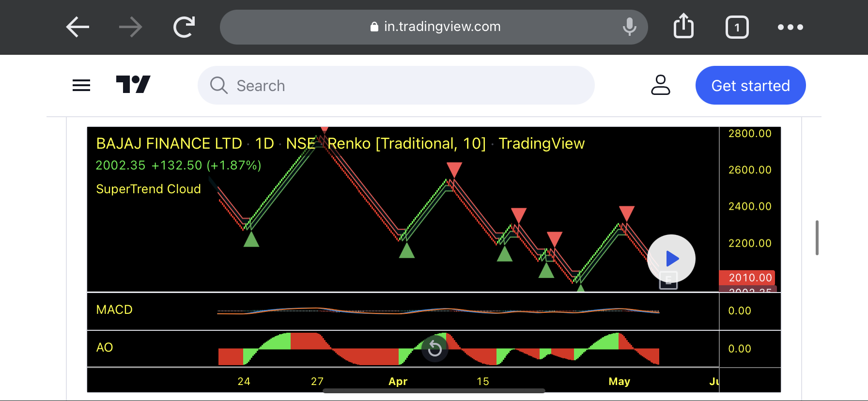The height and width of the screenshot is (401, 868).
Task: Click the 24 date label on time axis
Action: [244, 381]
